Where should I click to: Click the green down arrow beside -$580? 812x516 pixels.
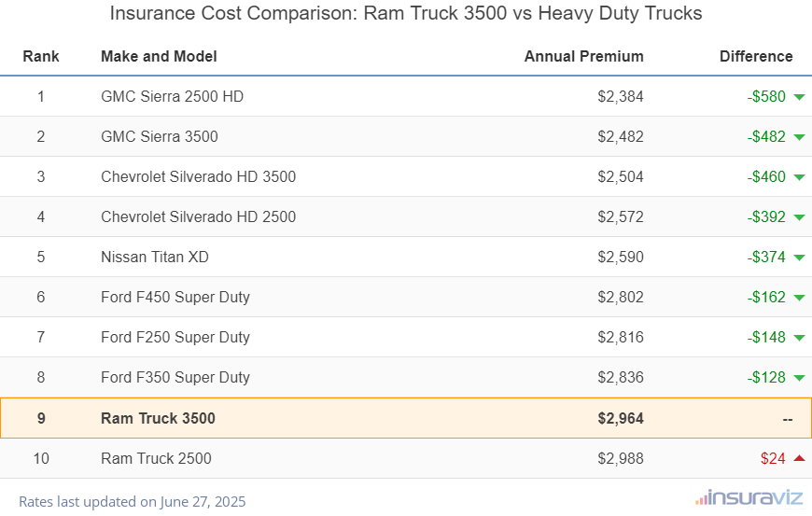point(799,97)
